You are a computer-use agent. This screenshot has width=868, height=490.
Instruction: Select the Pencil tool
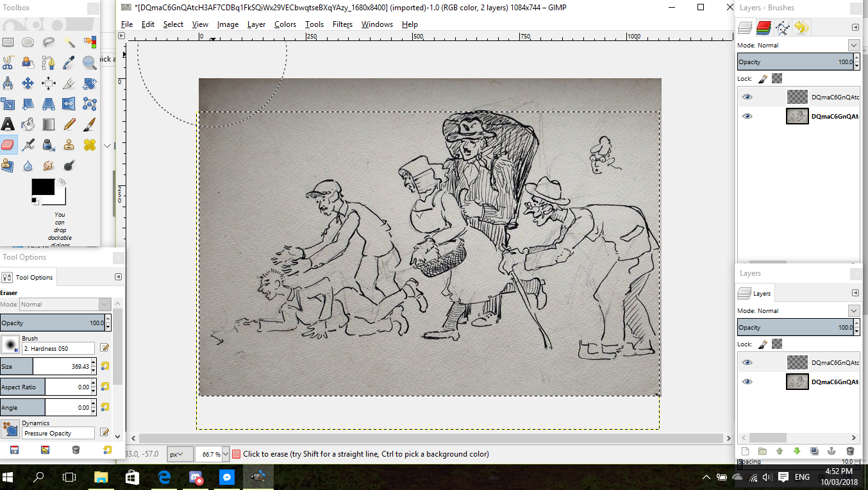[69, 124]
